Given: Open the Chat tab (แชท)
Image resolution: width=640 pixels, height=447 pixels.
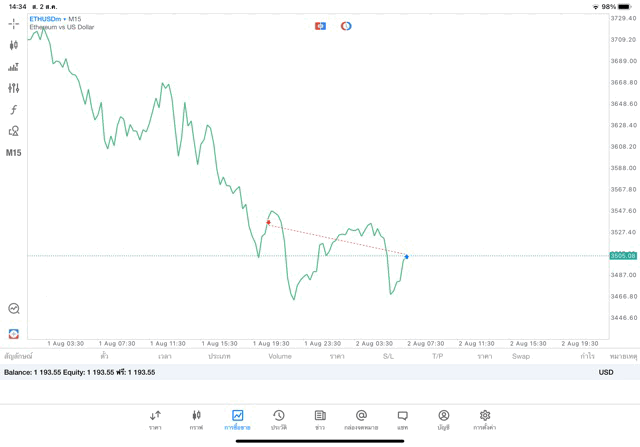Looking at the screenshot, I should [402, 419].
